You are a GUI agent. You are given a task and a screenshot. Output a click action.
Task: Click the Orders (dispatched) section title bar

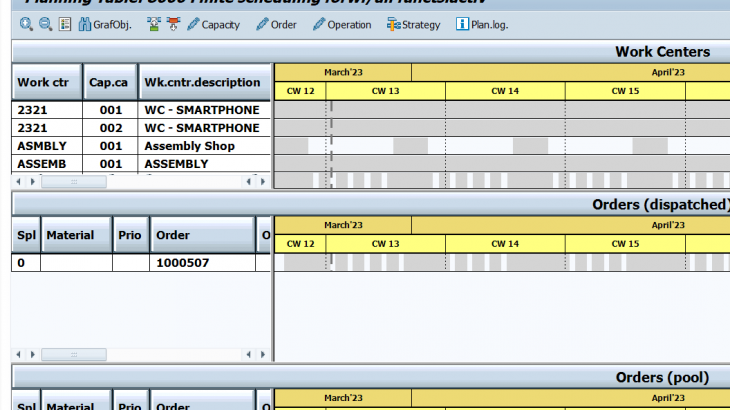371,204
